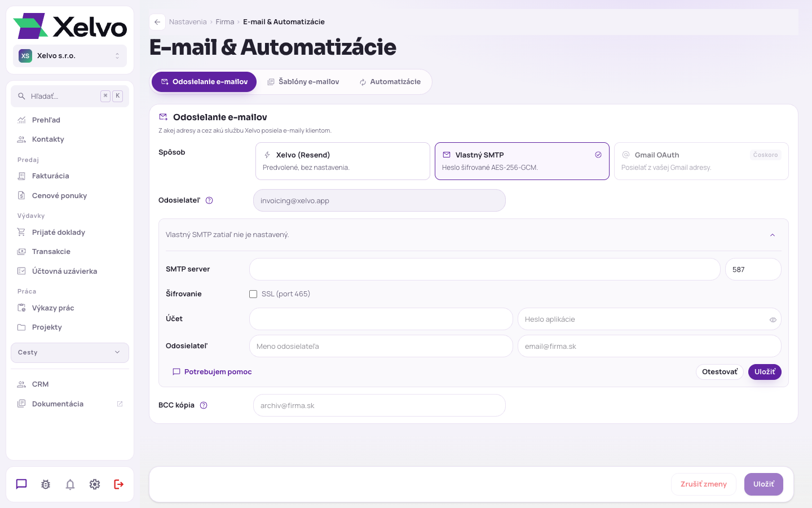The image size is (812, 508).
Task: Click external link icon beside Dokumentácia
Action: [120, 404]
